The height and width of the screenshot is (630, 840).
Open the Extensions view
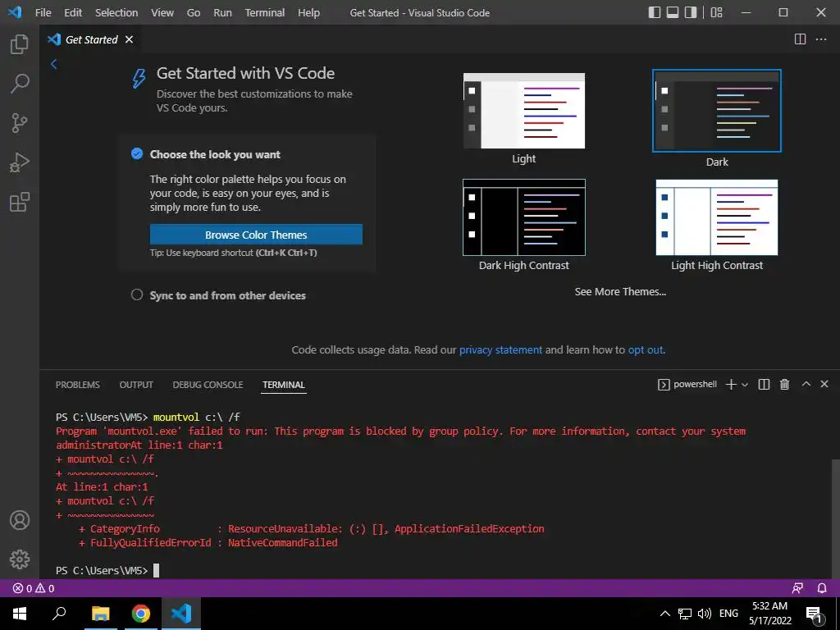20,202
